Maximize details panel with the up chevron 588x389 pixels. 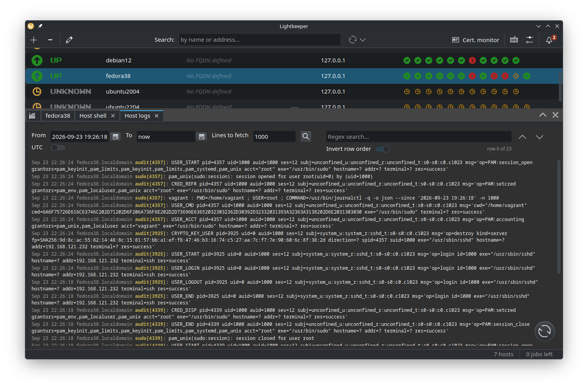(542, 115)
